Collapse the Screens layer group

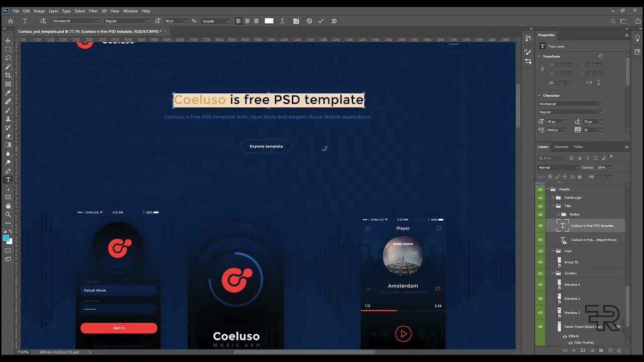point(553,274)
